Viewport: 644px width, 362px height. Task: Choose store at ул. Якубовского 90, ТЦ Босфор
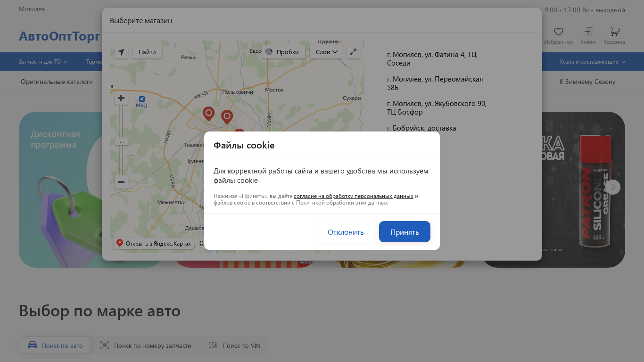(x=437, y=108)
